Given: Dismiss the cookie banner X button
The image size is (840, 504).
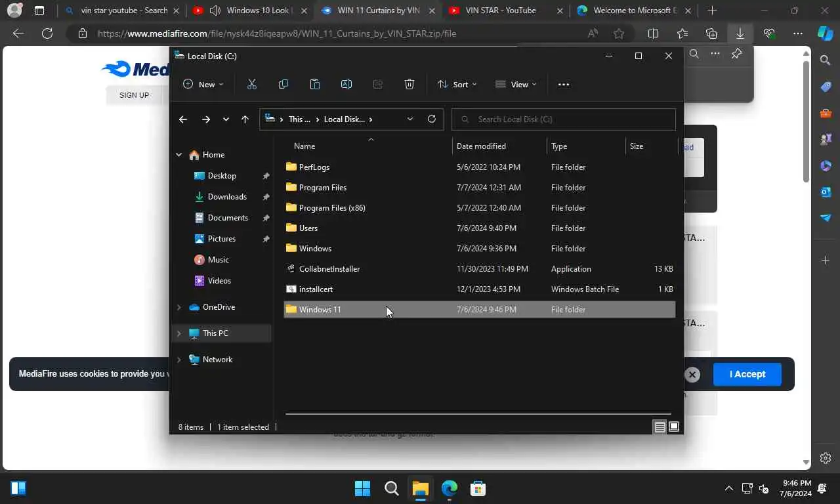Looking at the screenshot, I should [x=692, y=375].
